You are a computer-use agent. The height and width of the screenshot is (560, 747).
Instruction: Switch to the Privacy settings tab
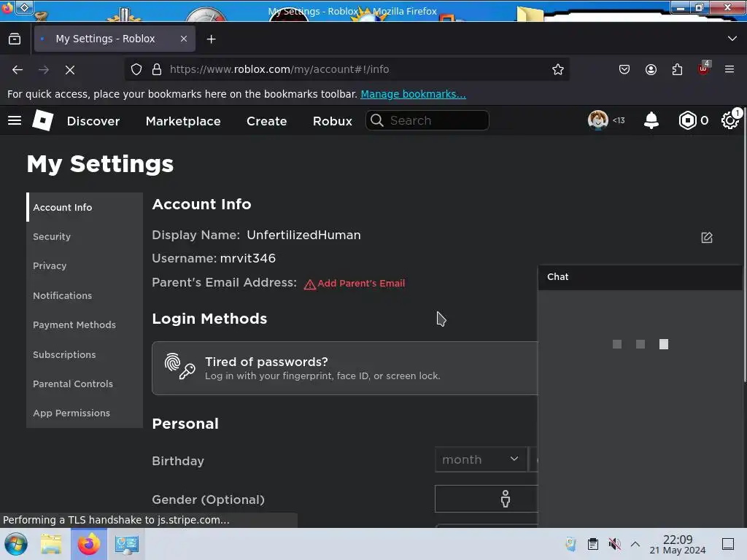(85, 265)
